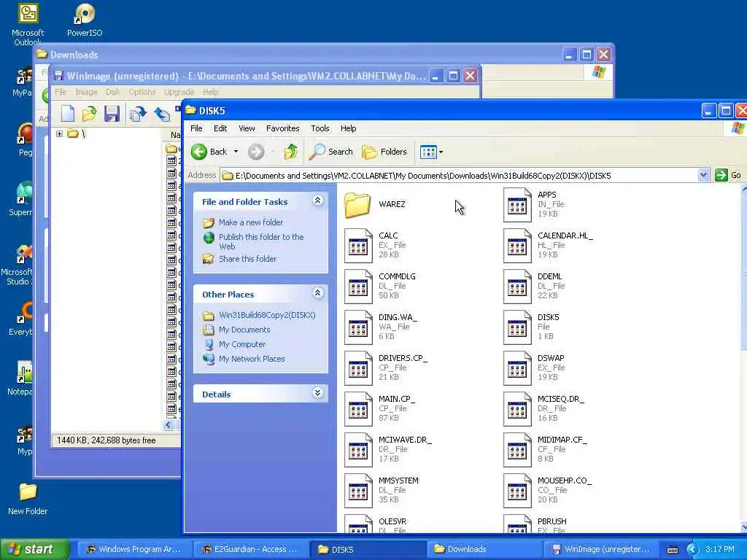This screenshot has width=747, height=560.
Task: Open the File menu in DISK5
Action: (196, 128)
